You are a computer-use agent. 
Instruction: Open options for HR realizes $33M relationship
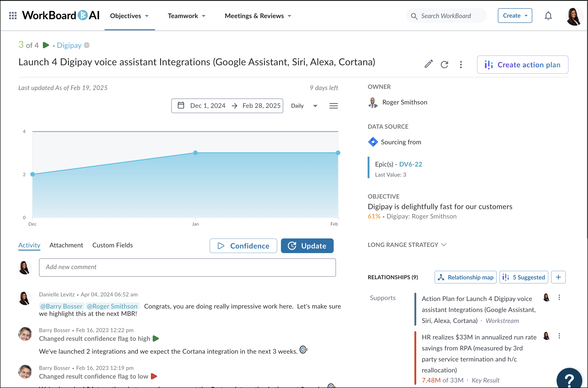559,336
